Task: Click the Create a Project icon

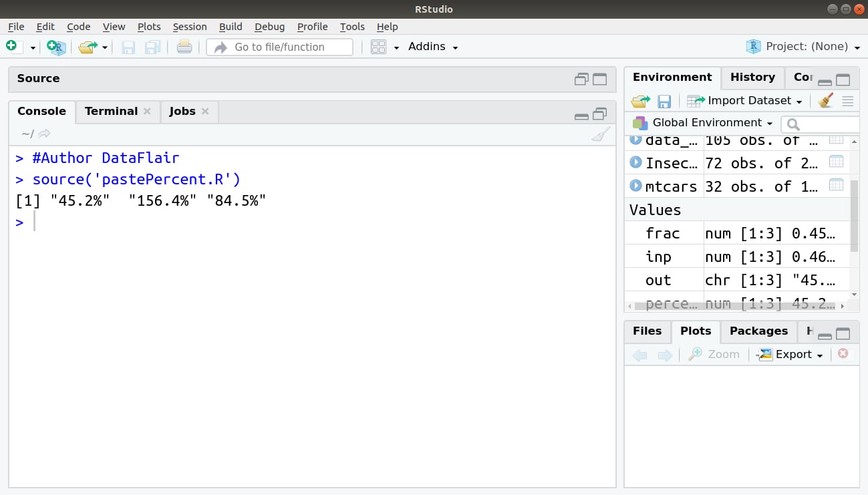Action: (56, 47)
